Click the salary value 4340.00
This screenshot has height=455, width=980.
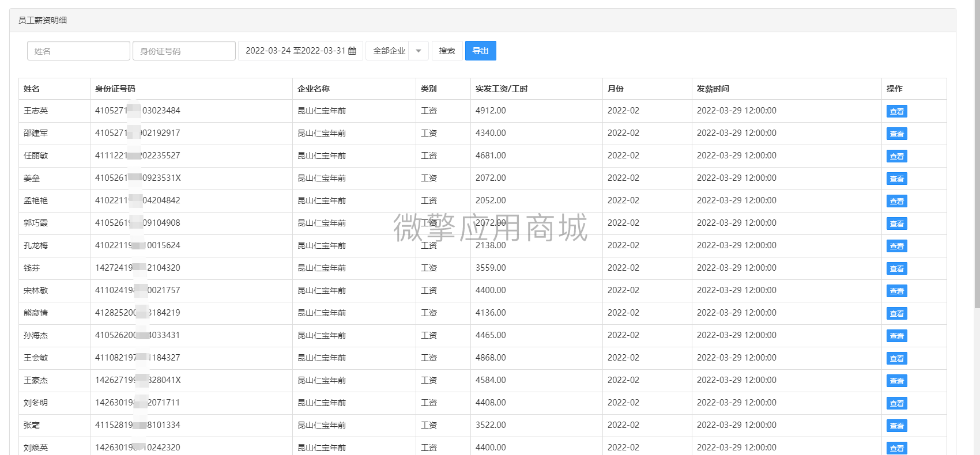click(x=491, y=133)
